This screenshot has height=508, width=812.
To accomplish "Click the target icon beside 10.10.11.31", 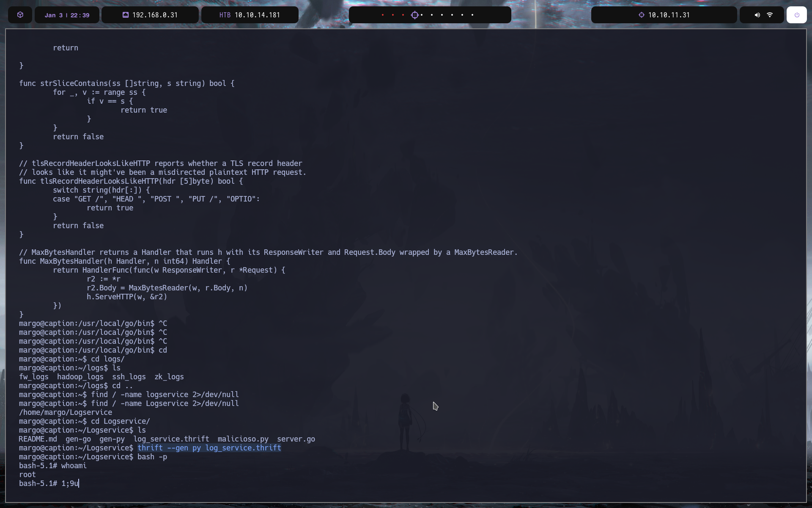I will point(641,15).
